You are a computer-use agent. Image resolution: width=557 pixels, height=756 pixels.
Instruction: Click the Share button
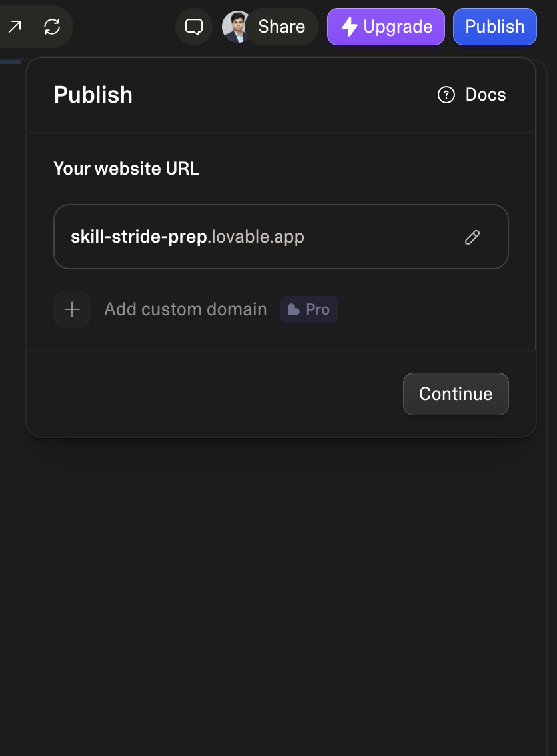[x=282, y=27]
